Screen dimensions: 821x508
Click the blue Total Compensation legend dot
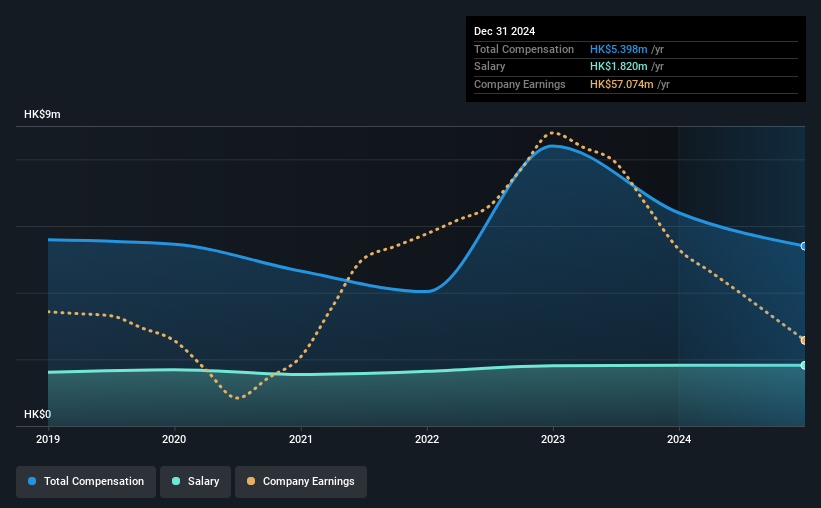pos(32,481)
